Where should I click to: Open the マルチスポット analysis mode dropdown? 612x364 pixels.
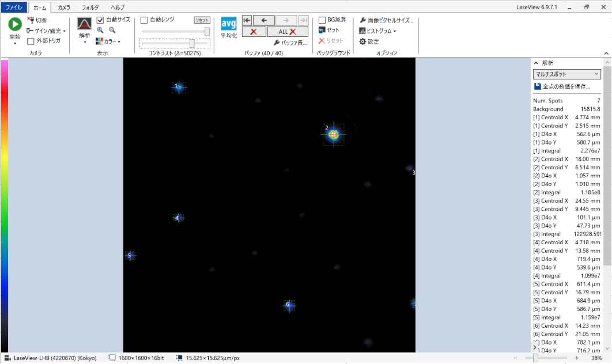click(x=567, y=74)
